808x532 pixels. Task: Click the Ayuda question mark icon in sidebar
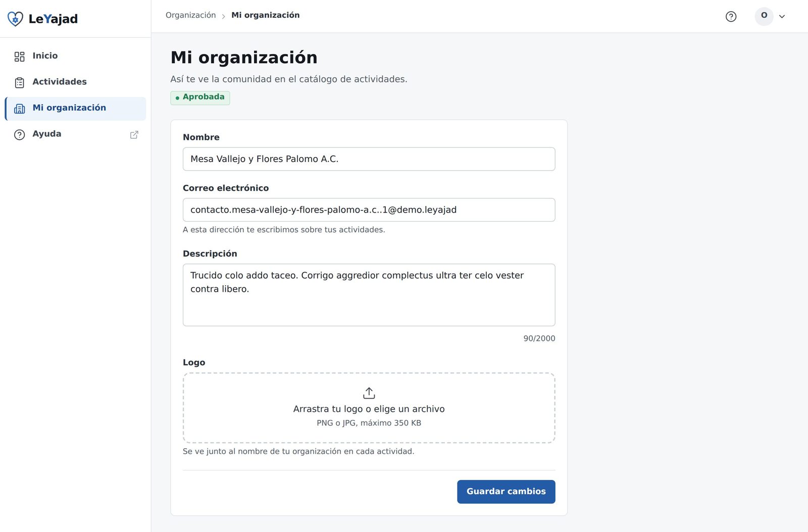point(19,135)
